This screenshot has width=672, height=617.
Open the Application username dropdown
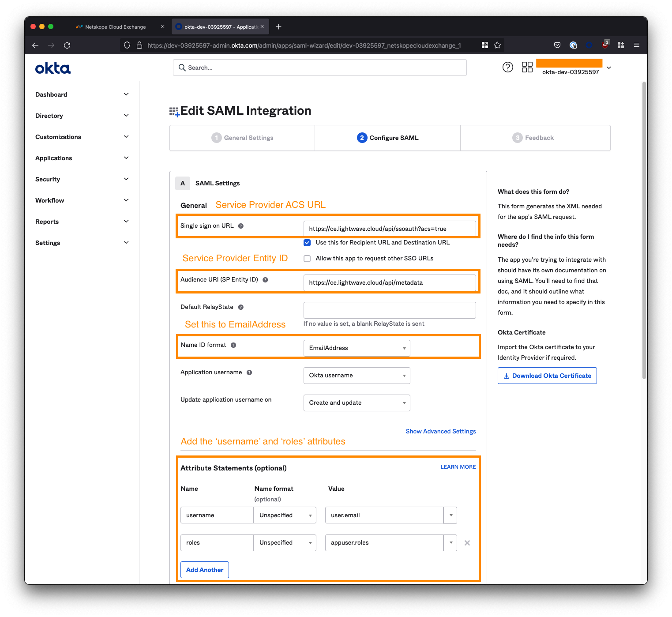[x=357, y=376]
